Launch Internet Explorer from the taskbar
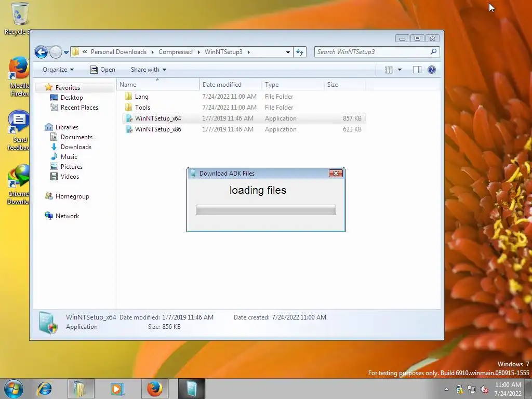This screenshot has height=399, width=532. click(x=45, y=389)
